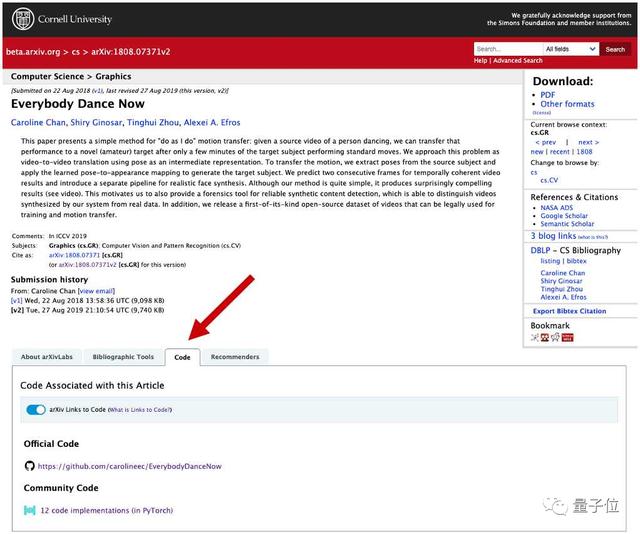
Task: Open the Advanced Search link
Action: coord(518,60)
